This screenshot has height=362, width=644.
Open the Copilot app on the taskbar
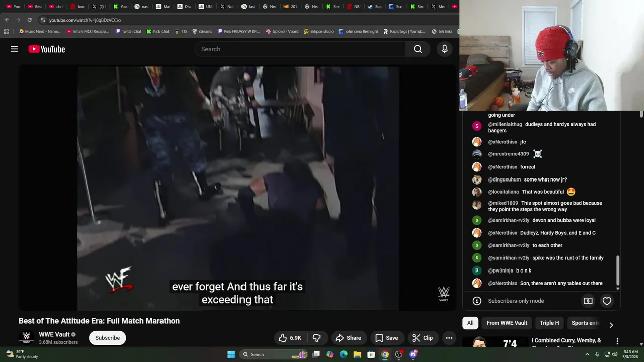330,354
